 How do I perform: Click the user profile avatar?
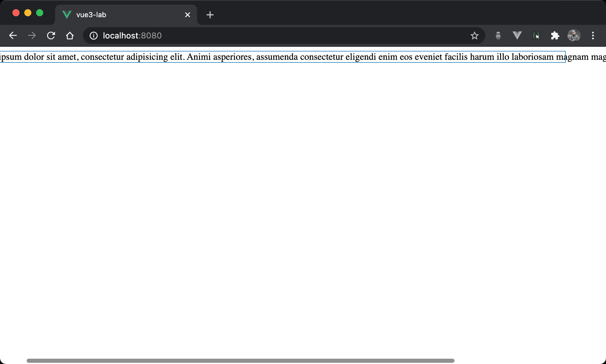coord(574,36)
